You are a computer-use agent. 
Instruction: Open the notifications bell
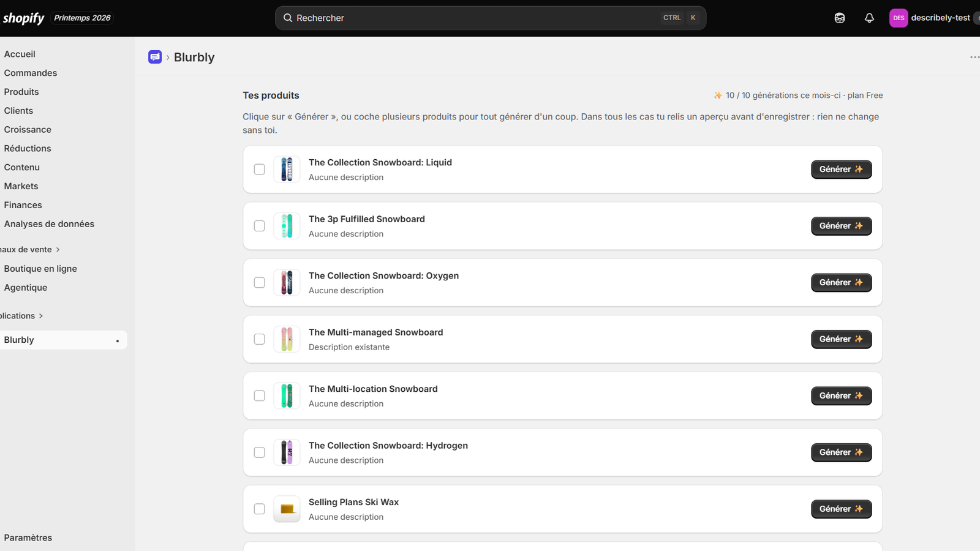(x=869, y=18)
